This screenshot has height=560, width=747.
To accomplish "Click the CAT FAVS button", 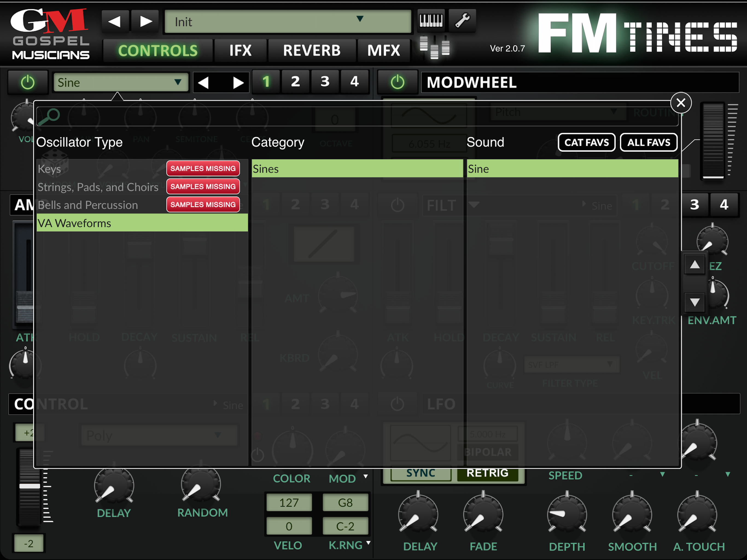I will coord(586,142).
